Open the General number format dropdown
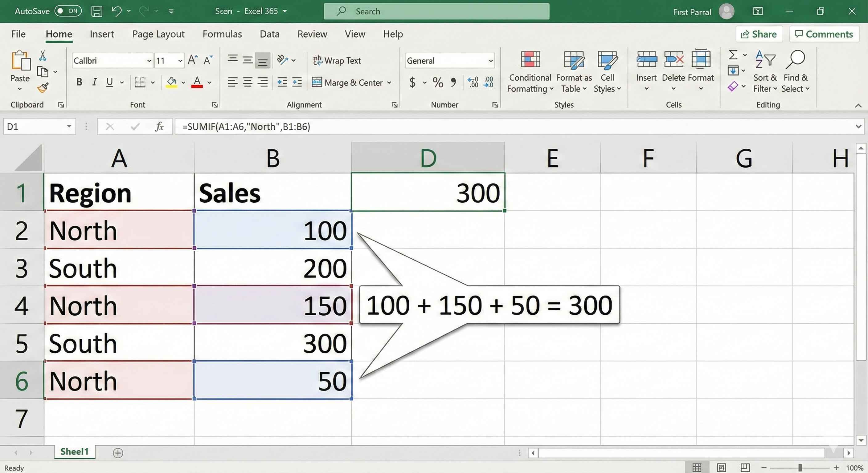Viewport: 868px width, 473px height. click(490, 61)
